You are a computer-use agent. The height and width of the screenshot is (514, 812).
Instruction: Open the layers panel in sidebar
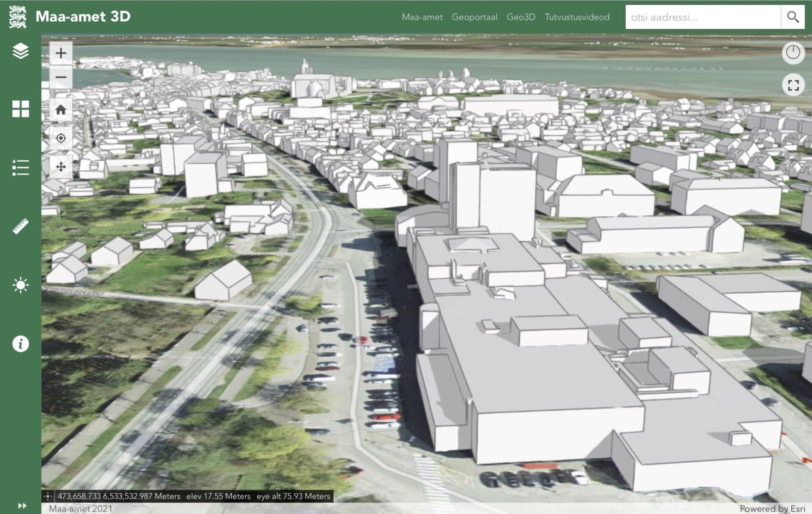tap(20, 51)
